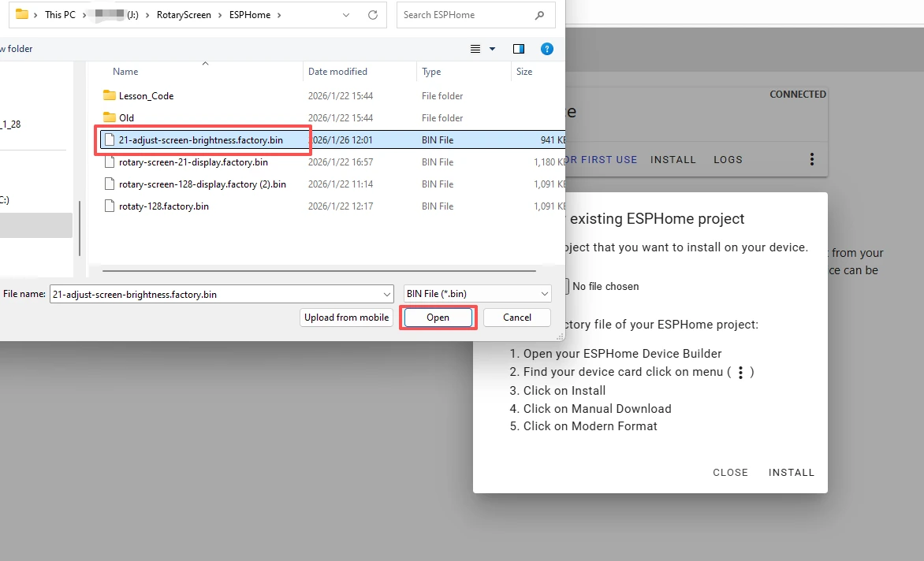Viewport: 924px width, 561px height.
Task: Open the Lesson_Code folder
Action: 146,96
